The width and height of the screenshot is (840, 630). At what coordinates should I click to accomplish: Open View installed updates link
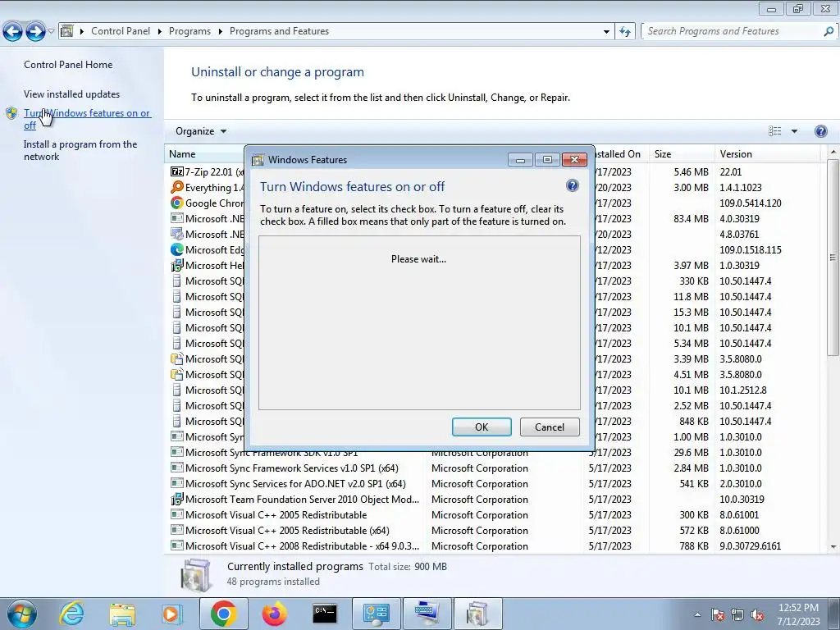[x=72, y=94]
